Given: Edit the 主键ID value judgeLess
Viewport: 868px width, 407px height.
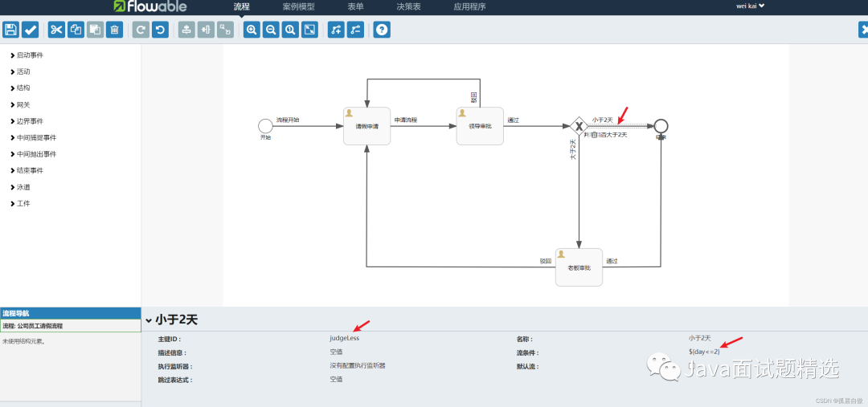Looking at the screenshot, I should pyautogui.click(x=344, y=338).
